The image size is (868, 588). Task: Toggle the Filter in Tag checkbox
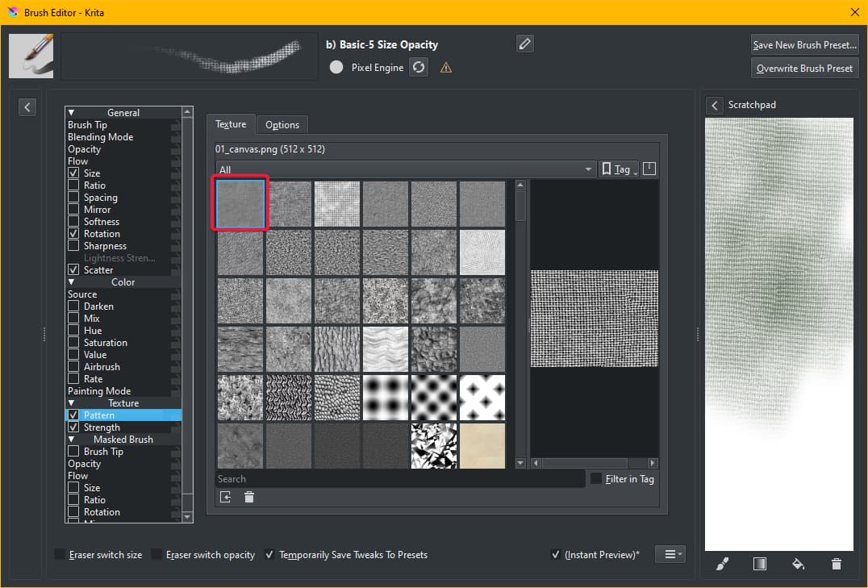(596, 479)
